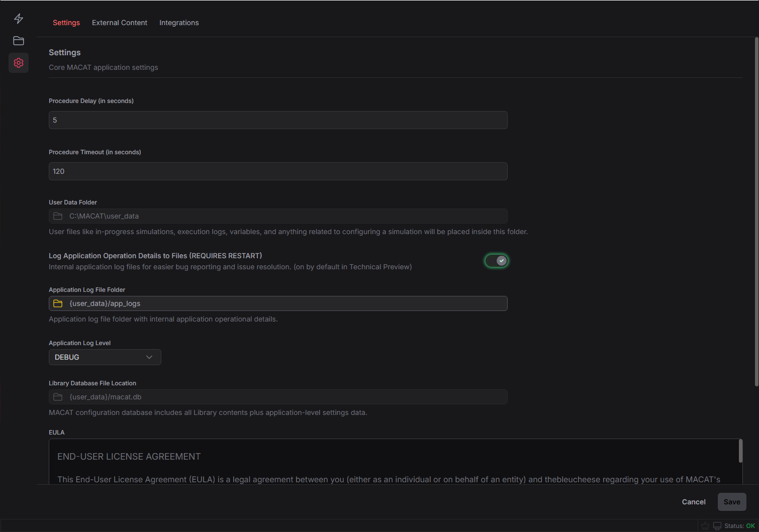Disable logging application operation details to files
This screenshot has width=759, height=532.
[x=497, y=260]
